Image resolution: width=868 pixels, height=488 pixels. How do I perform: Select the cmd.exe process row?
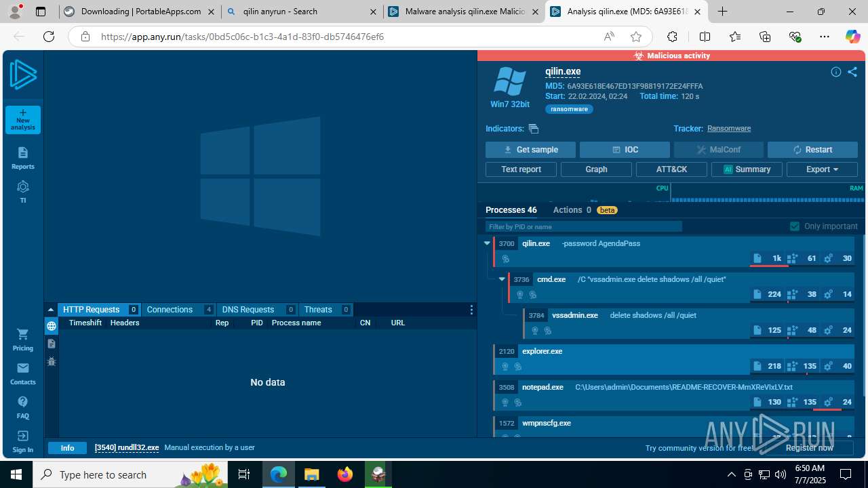pos(682,287)
